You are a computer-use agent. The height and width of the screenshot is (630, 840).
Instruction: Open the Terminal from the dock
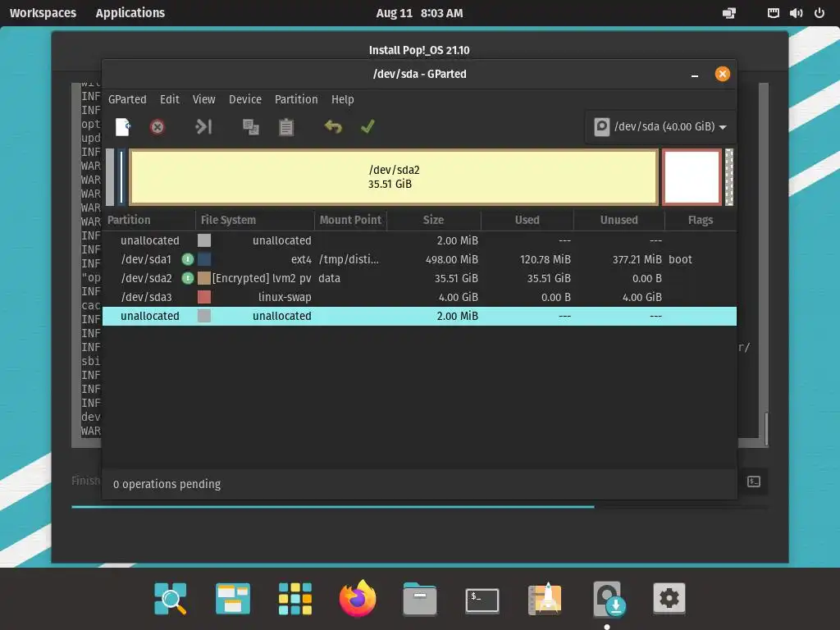(x=482, y=600)
